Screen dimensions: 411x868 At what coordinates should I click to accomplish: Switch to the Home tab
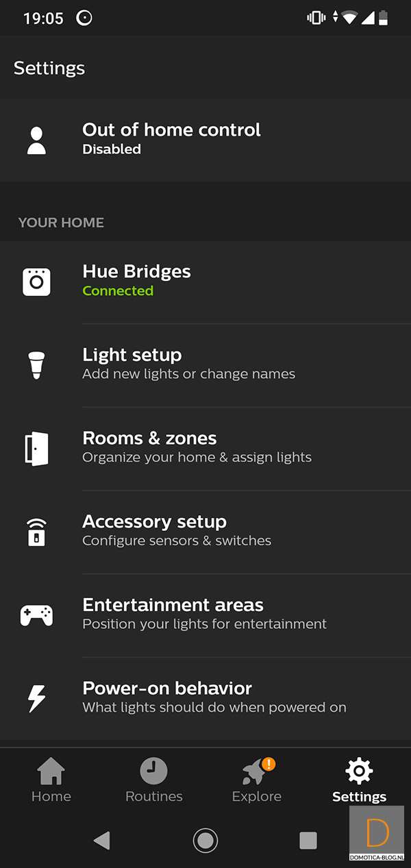point(51,781)
